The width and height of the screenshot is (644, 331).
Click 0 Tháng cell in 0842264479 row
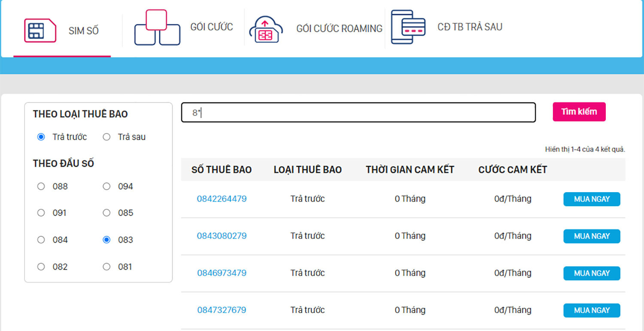pos(410,199)
